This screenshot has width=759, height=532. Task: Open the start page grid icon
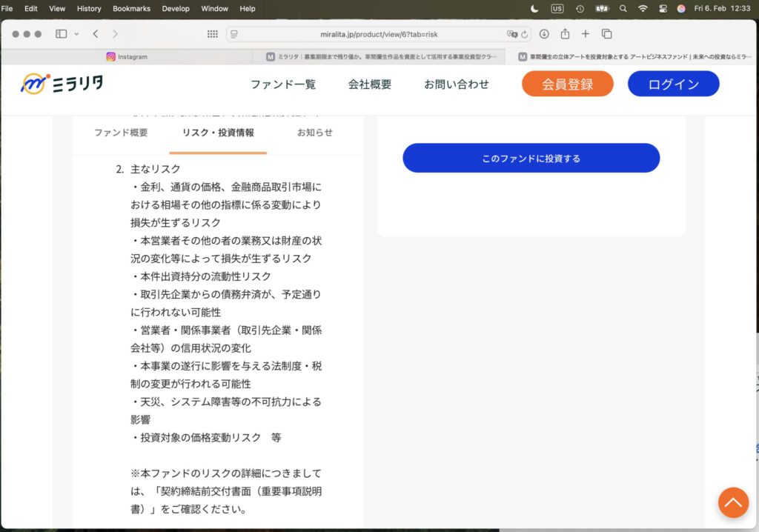click(x=212, y=34)
